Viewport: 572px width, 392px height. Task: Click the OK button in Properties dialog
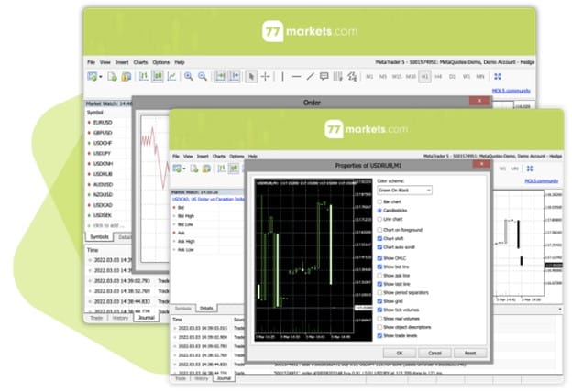click(399, 352)
